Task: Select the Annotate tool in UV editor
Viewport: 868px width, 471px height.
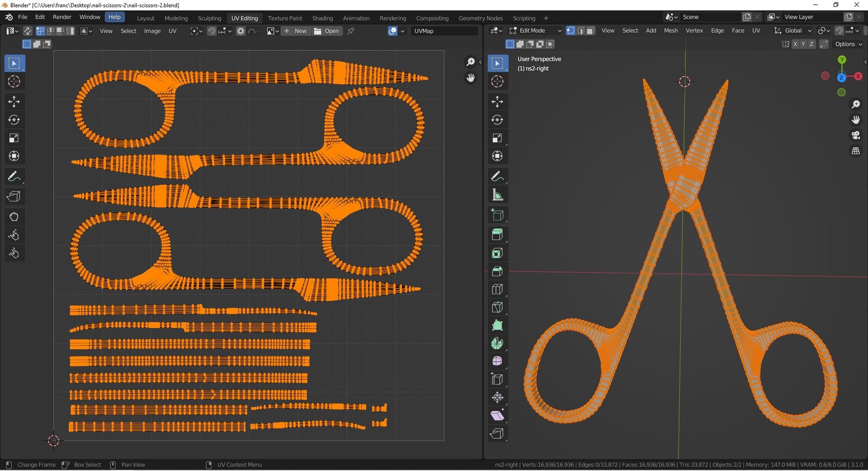Action: [14, 176]
